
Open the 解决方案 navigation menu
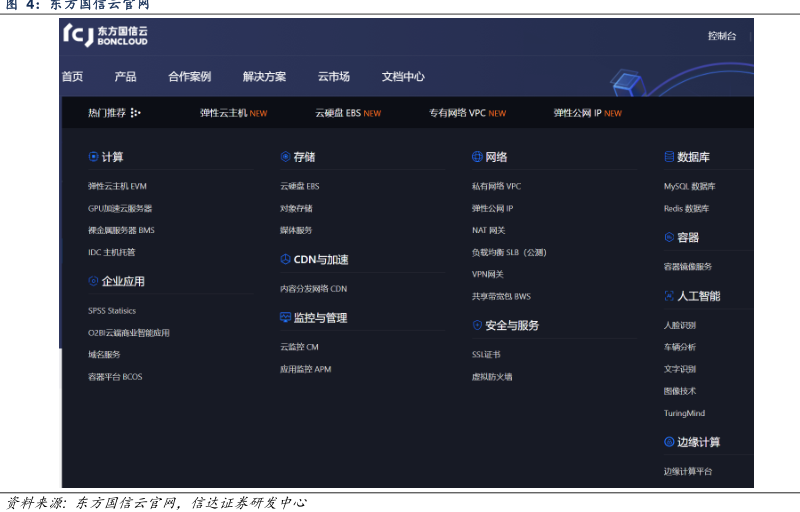(x=264, y=77)
